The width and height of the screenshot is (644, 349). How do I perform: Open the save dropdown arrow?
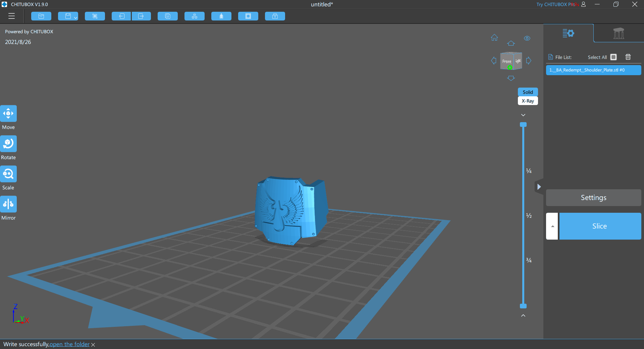(x=76, y=17)
